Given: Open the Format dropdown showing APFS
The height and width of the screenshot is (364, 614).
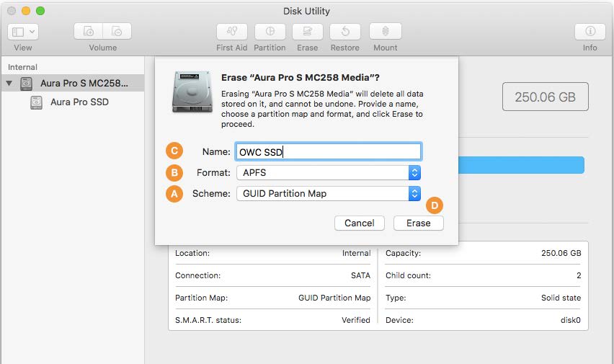Looking at the screenshot, I should 329,173.
